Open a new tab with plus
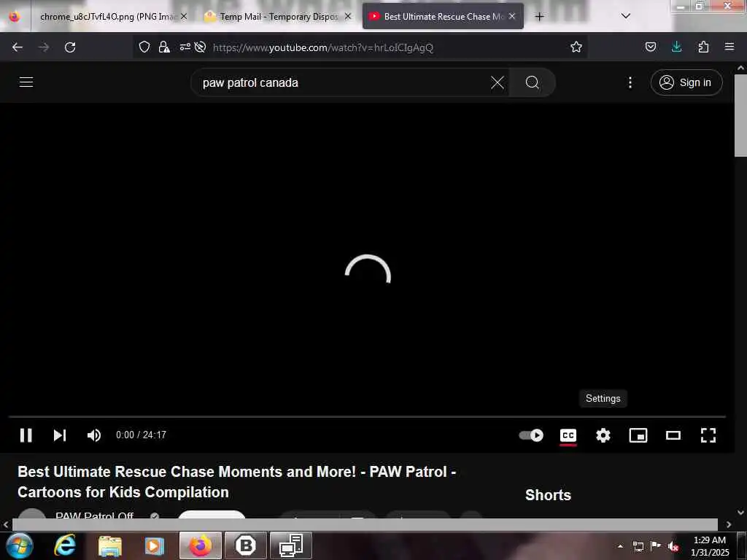 (539, 17)
